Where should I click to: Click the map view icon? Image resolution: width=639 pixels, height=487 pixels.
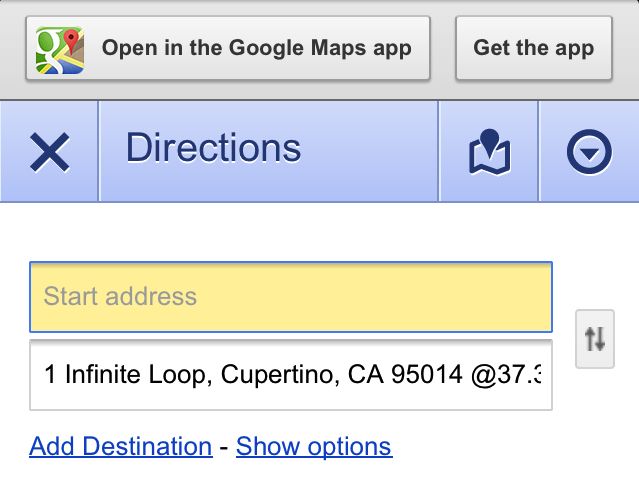click(489, 152)
